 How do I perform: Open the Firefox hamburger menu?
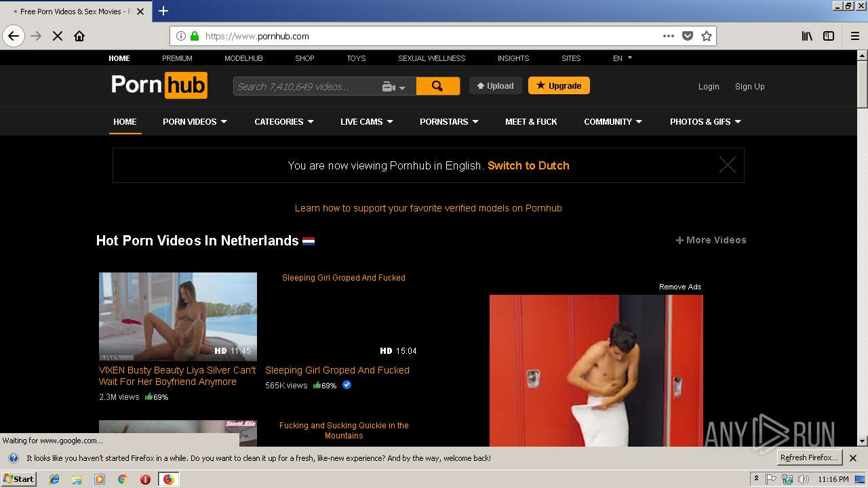pos(855,36)
